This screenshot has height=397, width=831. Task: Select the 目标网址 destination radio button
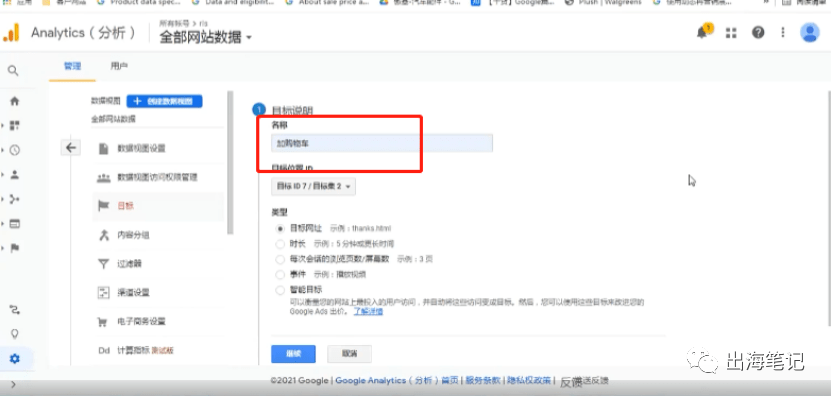tap(280, 228)
